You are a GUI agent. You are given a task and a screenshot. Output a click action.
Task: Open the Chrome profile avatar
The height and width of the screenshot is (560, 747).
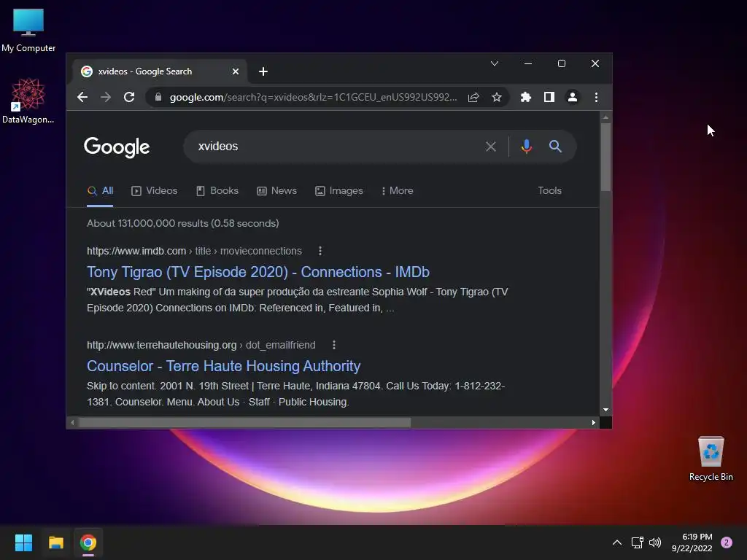[x=572, y=97]
